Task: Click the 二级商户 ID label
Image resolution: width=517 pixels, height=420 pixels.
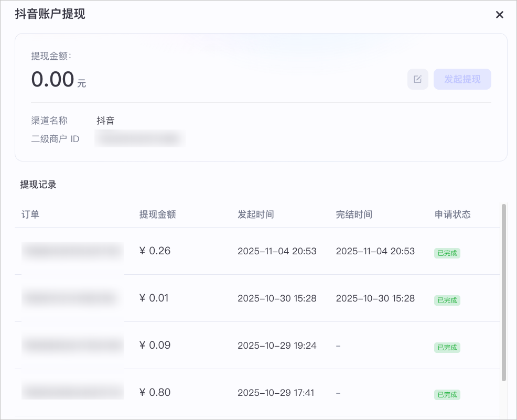Action: (x=55, y=139)
